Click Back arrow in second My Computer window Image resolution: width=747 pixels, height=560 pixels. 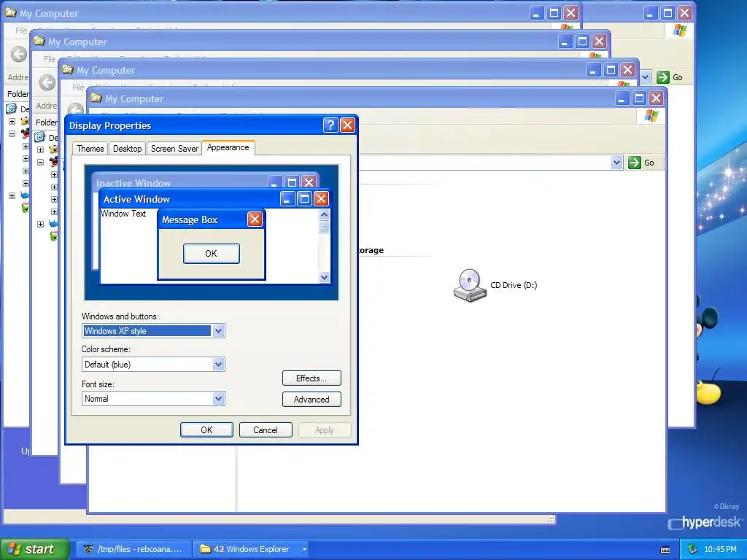(47, 82)
